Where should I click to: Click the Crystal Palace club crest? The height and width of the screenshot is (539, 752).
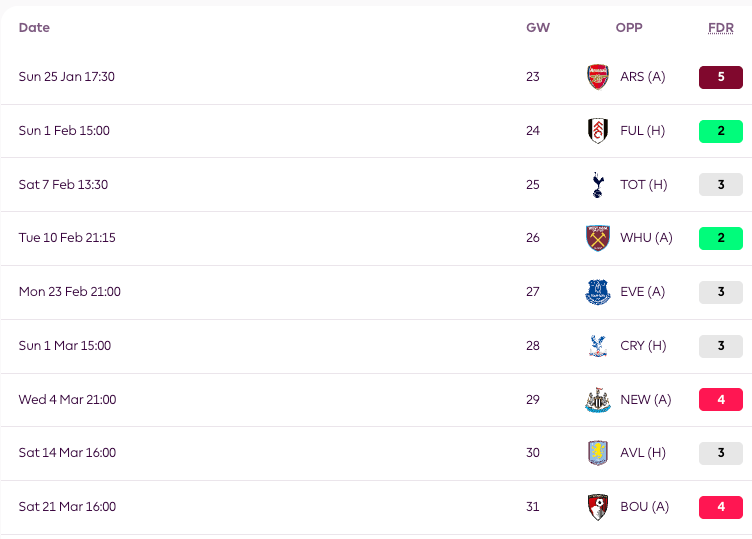click(597, 346)
